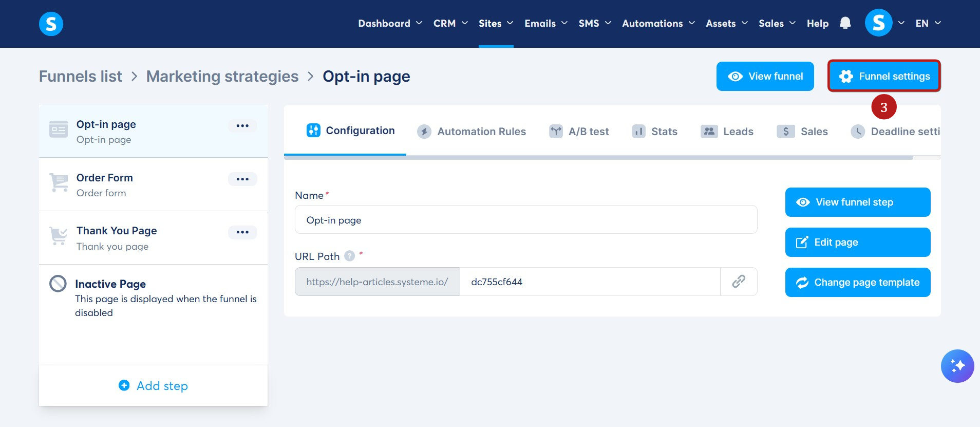The height and width of the screenshot is (427, 980).
Task: Click the horizontal tab scrollbar
Action: point(598,158)
